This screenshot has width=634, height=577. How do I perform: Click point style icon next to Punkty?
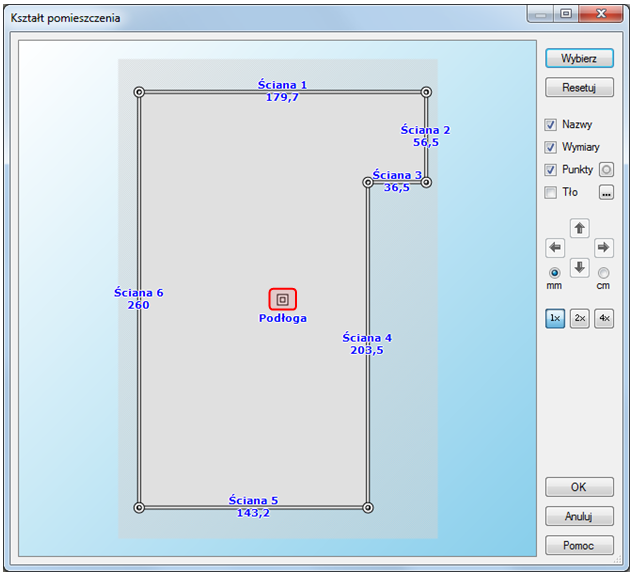(606, 170)
